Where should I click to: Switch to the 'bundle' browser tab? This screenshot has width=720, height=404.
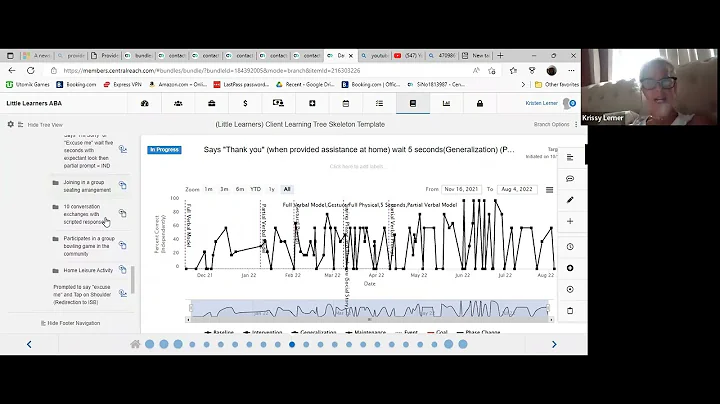coord(139,56)
